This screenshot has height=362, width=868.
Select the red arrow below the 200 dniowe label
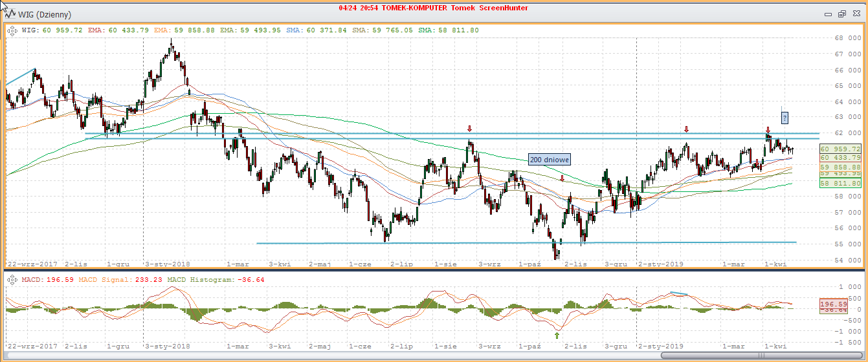coord(562,178)
